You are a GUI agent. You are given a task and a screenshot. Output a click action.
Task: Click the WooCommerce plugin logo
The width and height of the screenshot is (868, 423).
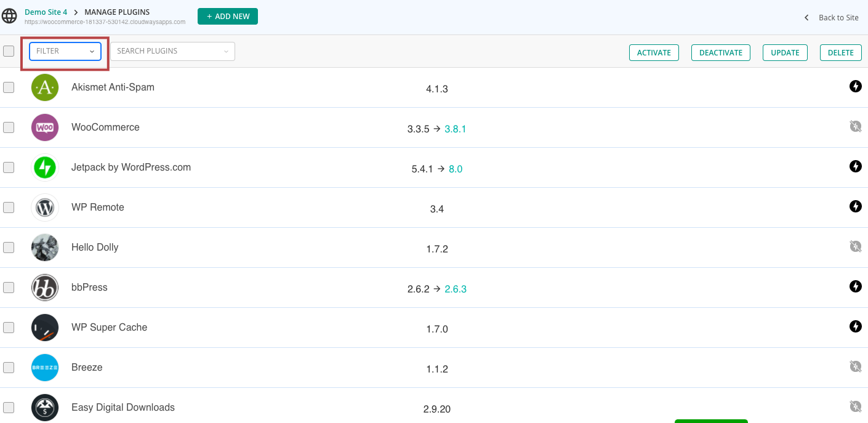pyautogui.click(x=45, y=127)
